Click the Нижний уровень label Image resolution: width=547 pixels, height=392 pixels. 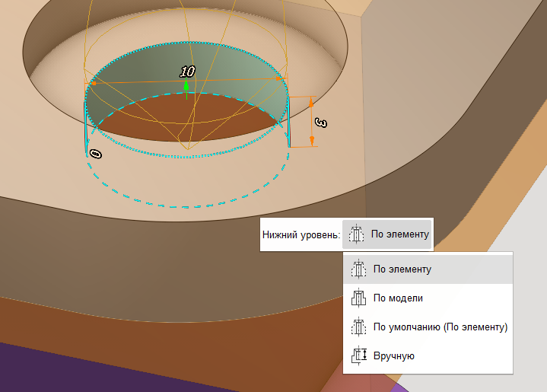click(300, 235)
